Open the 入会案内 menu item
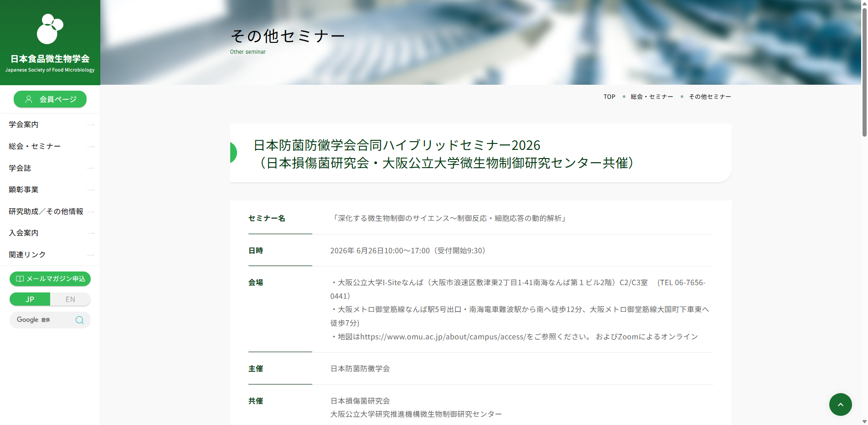Image resolution: width=868 pixels, height=425 pixels. coord(24,233)
